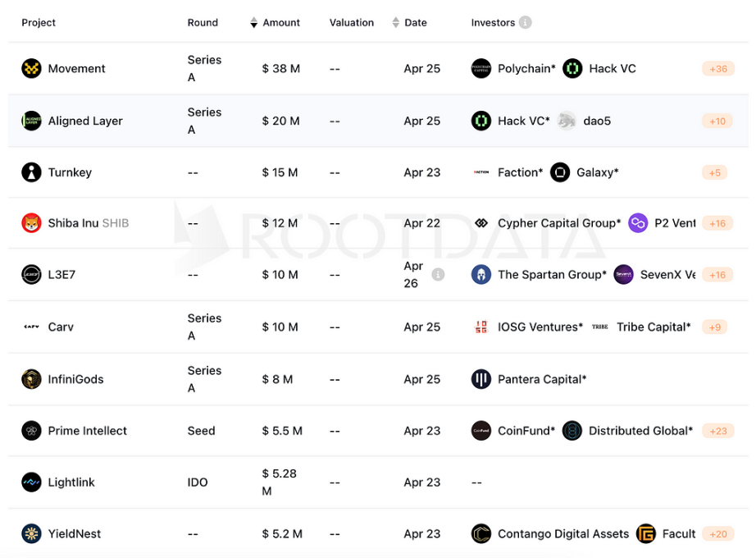Sort table by the Amount column arrow
Viewport: 756px width, 558px height.
coord(254,23)
